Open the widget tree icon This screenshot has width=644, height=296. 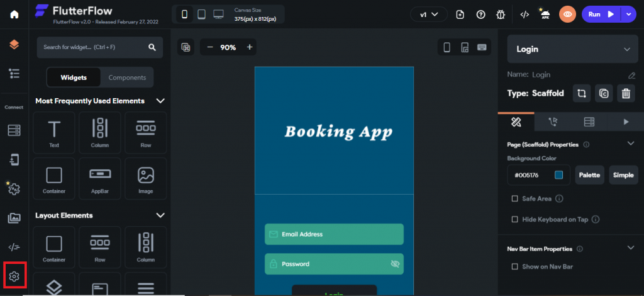click(x=14, y=74)
